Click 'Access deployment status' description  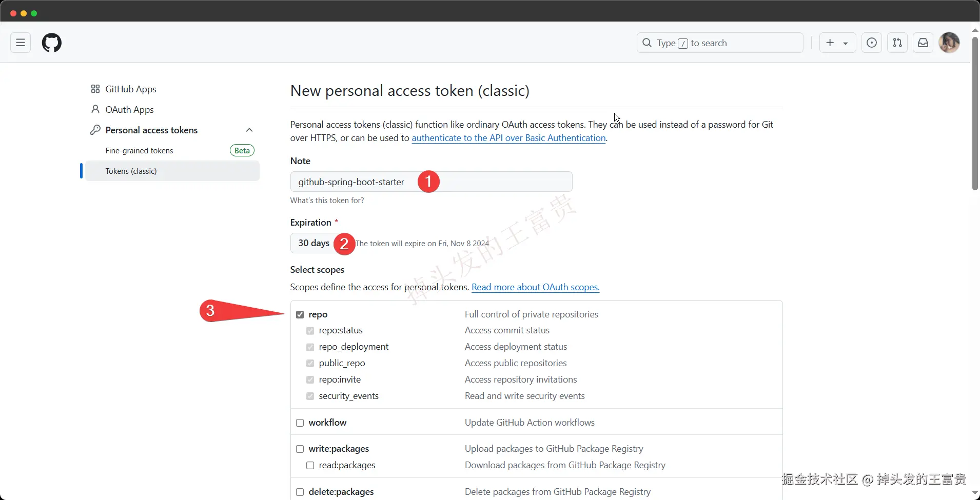pos(516,347)
